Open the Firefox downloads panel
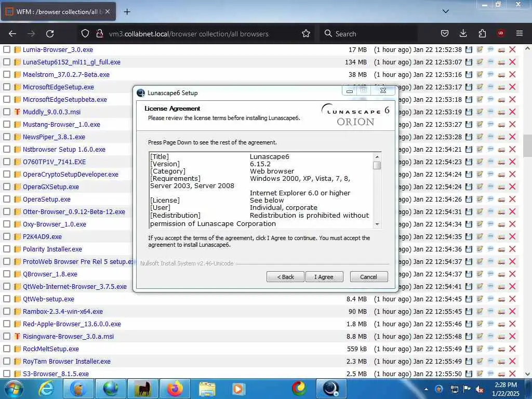 (x=463, y=34)
